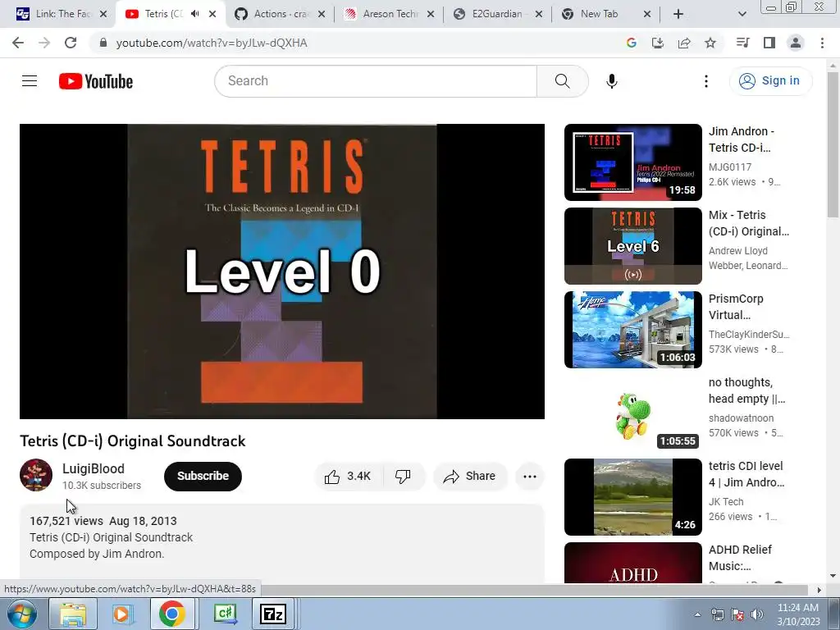Image resolution: width=840 pixels, height=630 pixels.
Task: Click the Google icon in address bar
Action: coord(632,43)
